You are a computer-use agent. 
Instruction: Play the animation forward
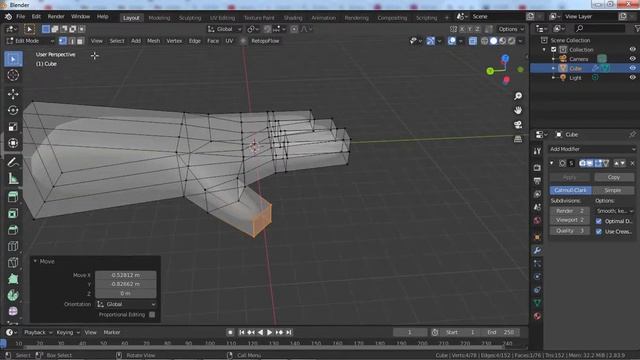(x=269, y=333)
